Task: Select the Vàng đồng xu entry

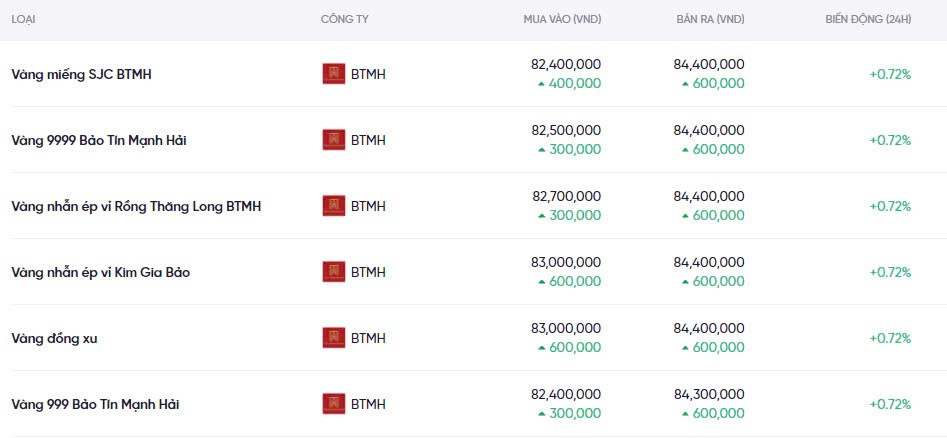Action: click(54, 338)
